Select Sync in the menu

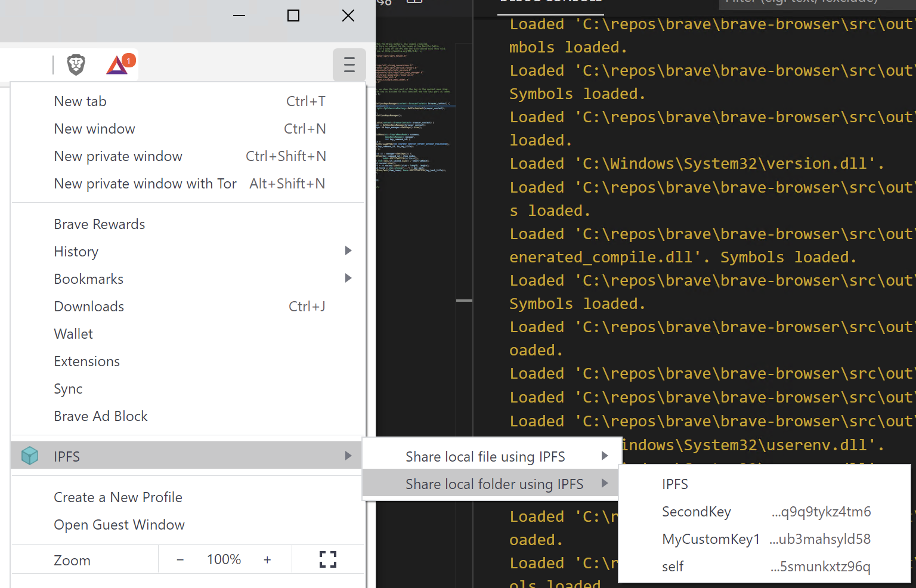tap(188, 389)
